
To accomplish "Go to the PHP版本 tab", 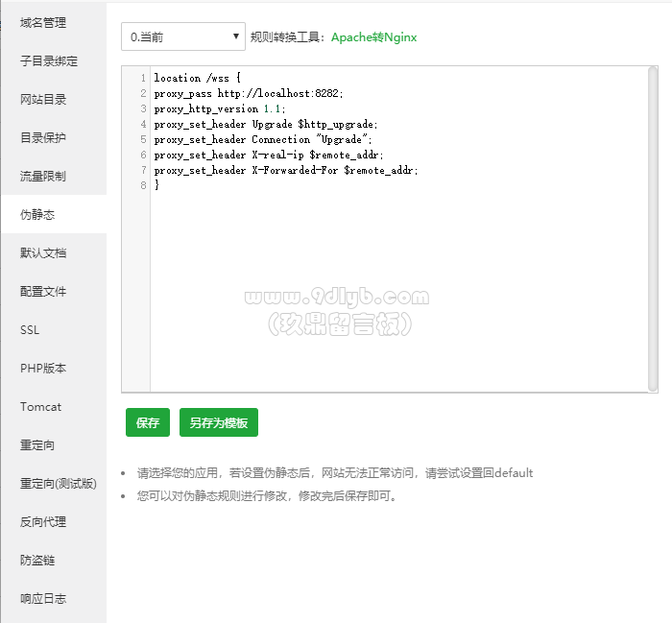I will (x=54, y=368).
